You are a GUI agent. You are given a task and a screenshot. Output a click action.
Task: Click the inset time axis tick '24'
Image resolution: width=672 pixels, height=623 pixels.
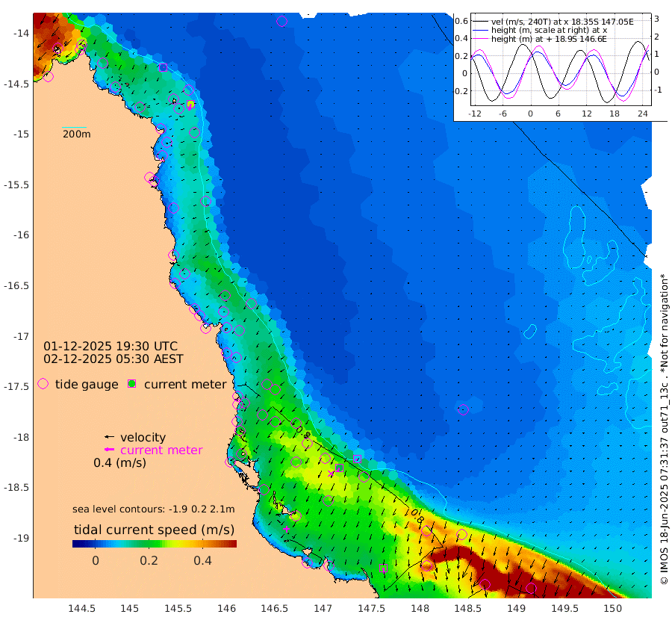coord(642,114)
